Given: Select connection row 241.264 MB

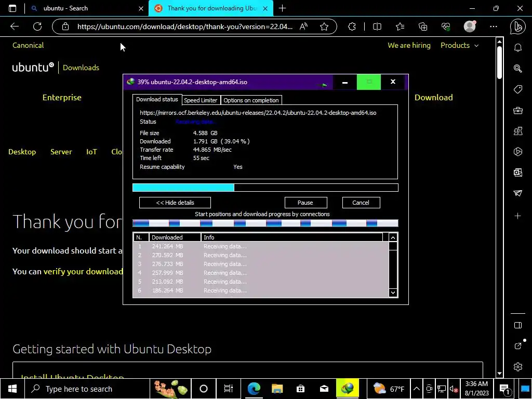Looking at the screenshot, I should click(x=261, y=246).
